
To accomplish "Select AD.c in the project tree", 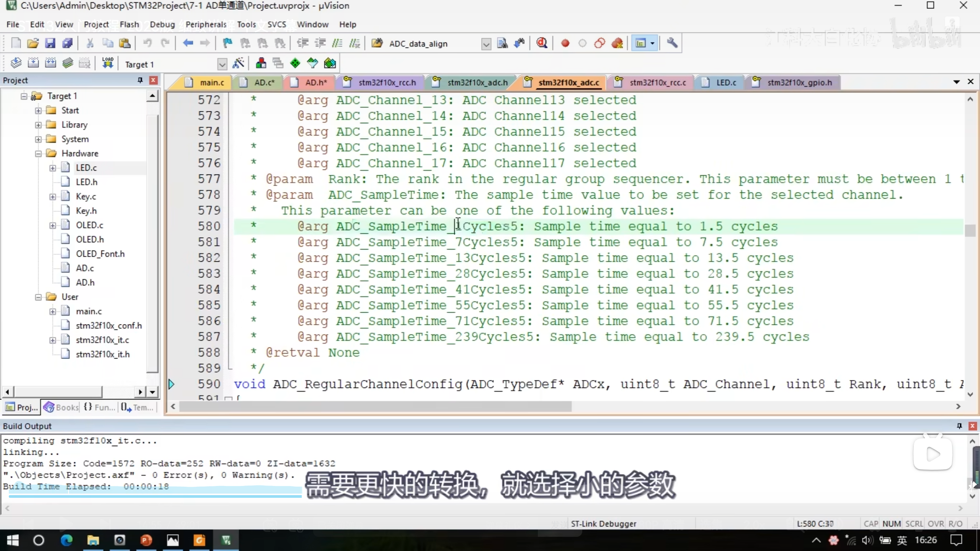I will point(85,268).
